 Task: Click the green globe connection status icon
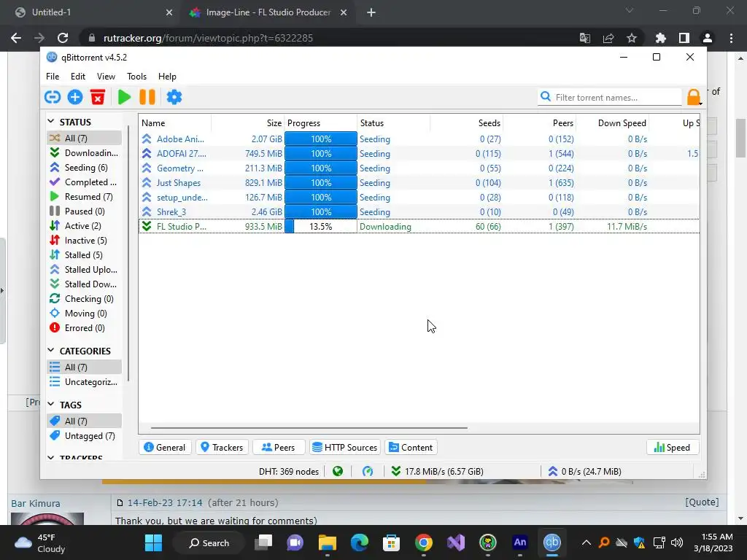pyautogui.click(x=338, y=472)
